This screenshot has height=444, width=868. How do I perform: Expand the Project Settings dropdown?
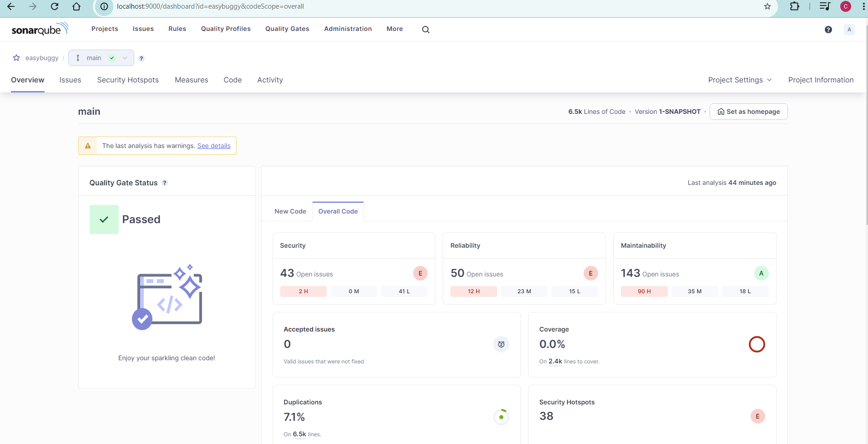(740, 80)
